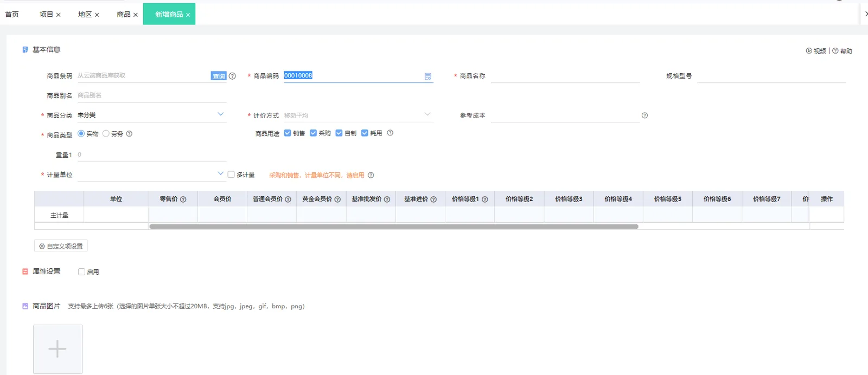Click the 商品别名 input field
The image size is (868, 375).
click(152, 95)
